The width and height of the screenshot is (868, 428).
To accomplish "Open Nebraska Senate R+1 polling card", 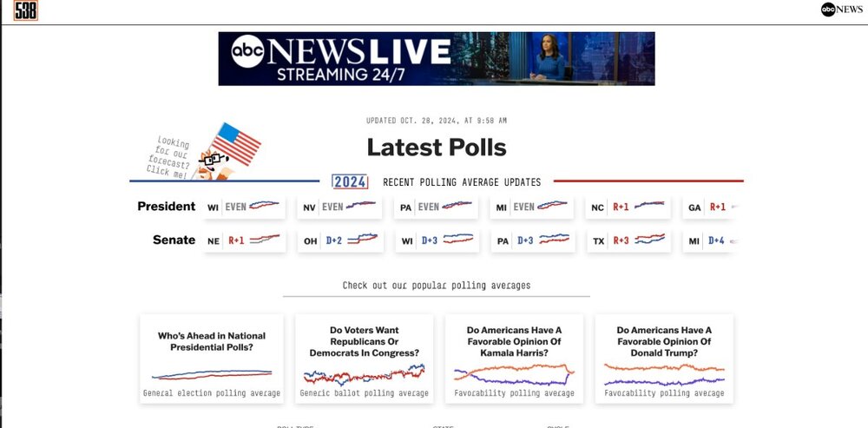I will click(x=244, y=240).
